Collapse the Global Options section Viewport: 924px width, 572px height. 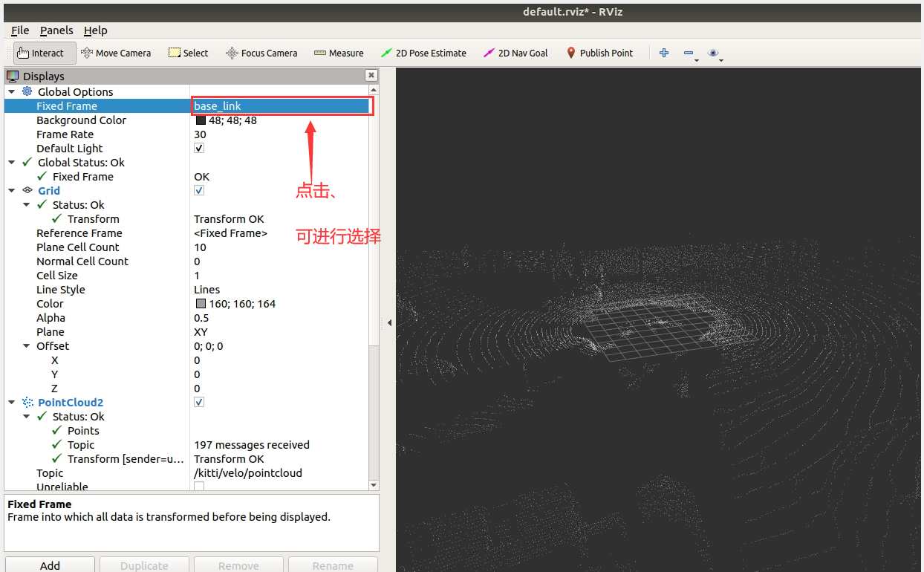[x=12, y=91]
